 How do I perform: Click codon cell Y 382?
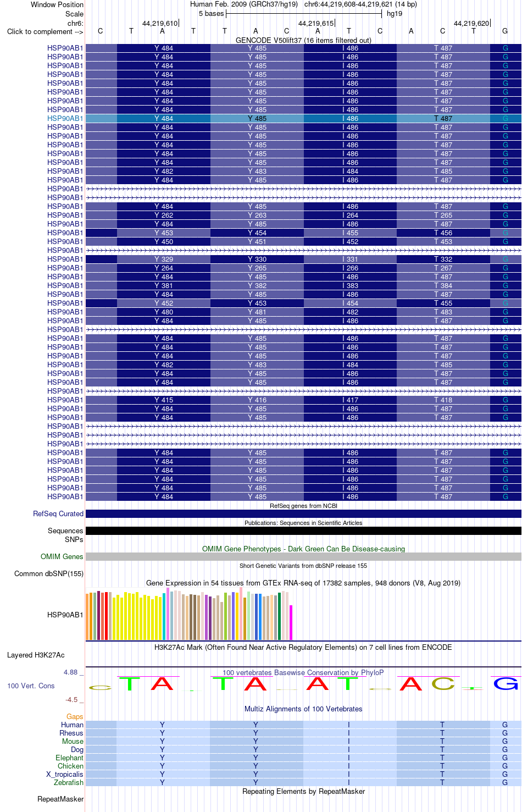click(x=257, y=285)
